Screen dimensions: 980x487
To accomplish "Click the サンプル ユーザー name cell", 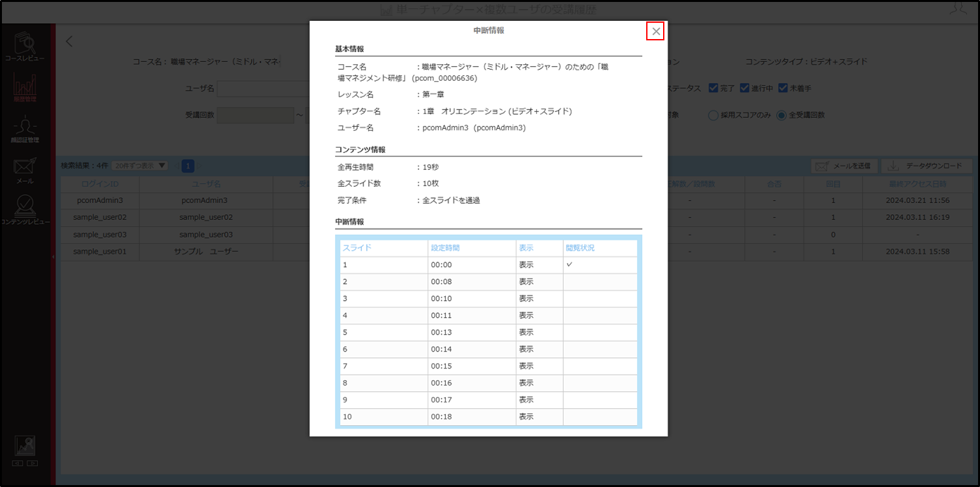I will click(x=206, y=251).
